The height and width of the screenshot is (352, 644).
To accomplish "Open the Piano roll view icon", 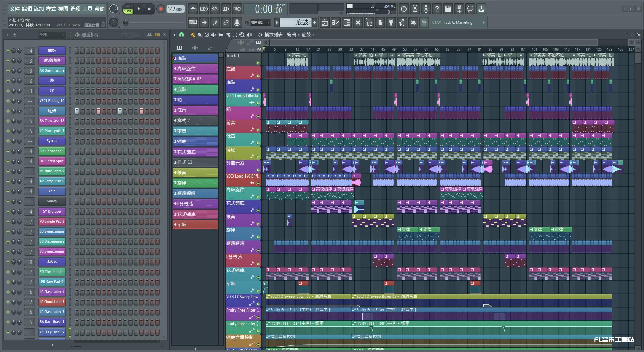I will (x=336, y=22).
